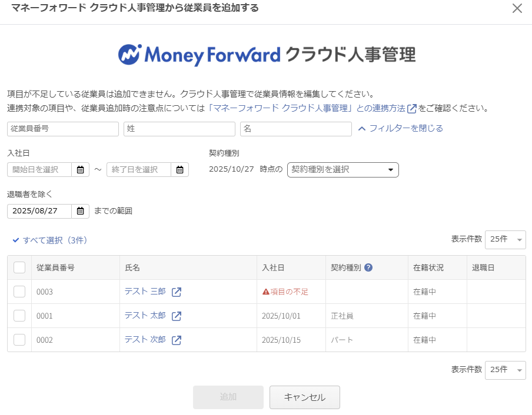The width and height of the screenshot is (532, 415).
Task: Toggle the header select-all checkbox
Action: [19, 267]
